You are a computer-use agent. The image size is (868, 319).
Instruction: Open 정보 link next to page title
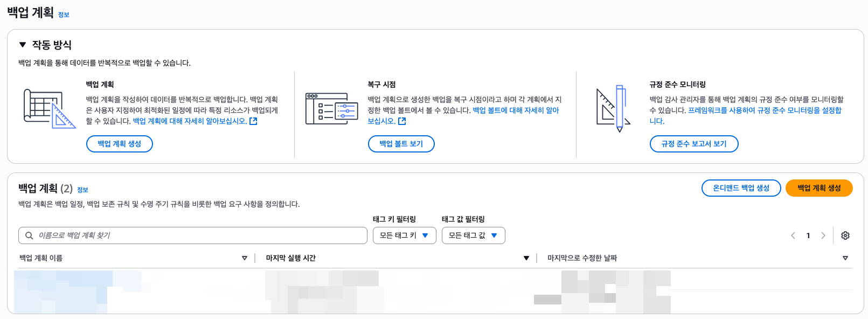click(64, 15)
